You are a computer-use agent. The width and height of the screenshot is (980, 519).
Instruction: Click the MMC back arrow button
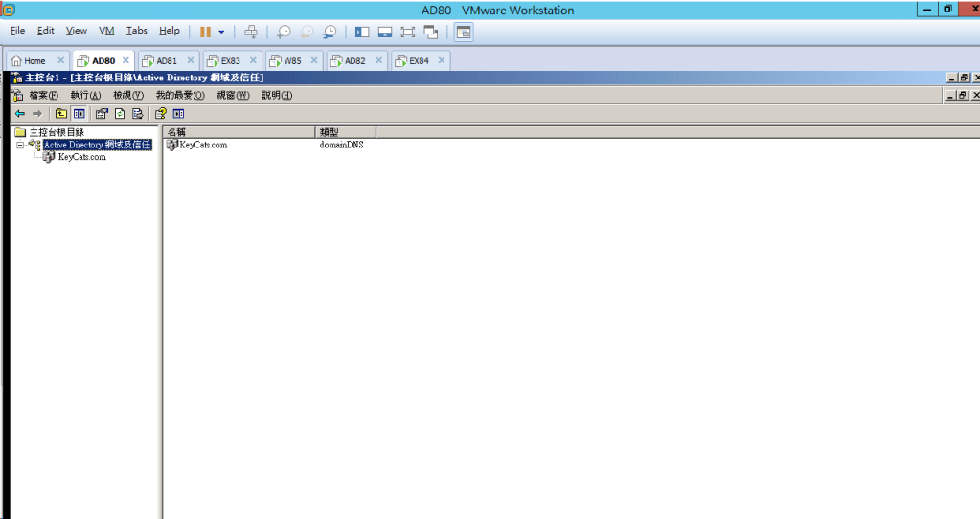pyautogui.click(x=20, y=114)
